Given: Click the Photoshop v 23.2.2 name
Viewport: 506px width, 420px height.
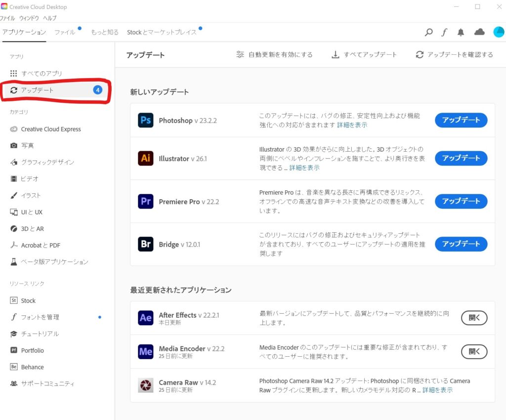Looking at the screenshot, I should click(x=188, y=121).
